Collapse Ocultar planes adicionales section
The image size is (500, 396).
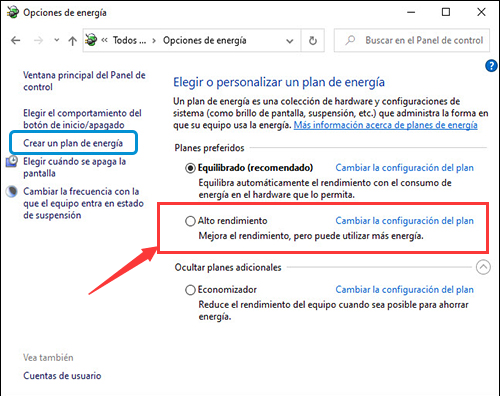pyautogui.click(x=483, y=267)
